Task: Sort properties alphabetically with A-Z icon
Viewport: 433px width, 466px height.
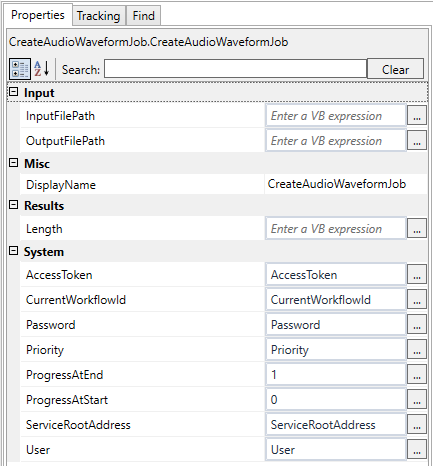Action: pos(42,69)
